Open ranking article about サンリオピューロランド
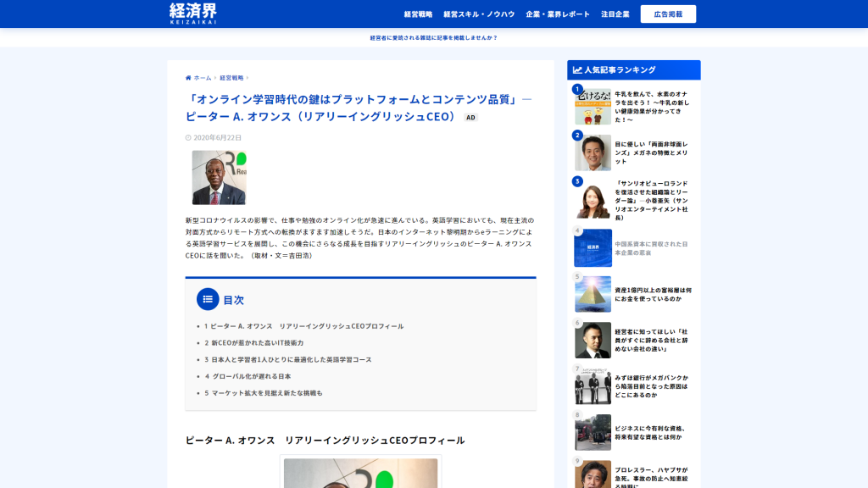 tap(652, 200)
